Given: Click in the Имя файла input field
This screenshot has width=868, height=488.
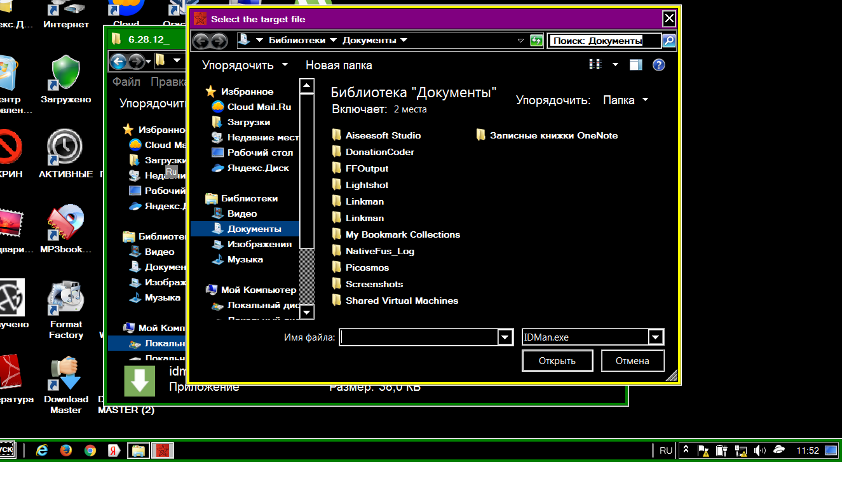Looking at the screenshot, I should (419, 337).
